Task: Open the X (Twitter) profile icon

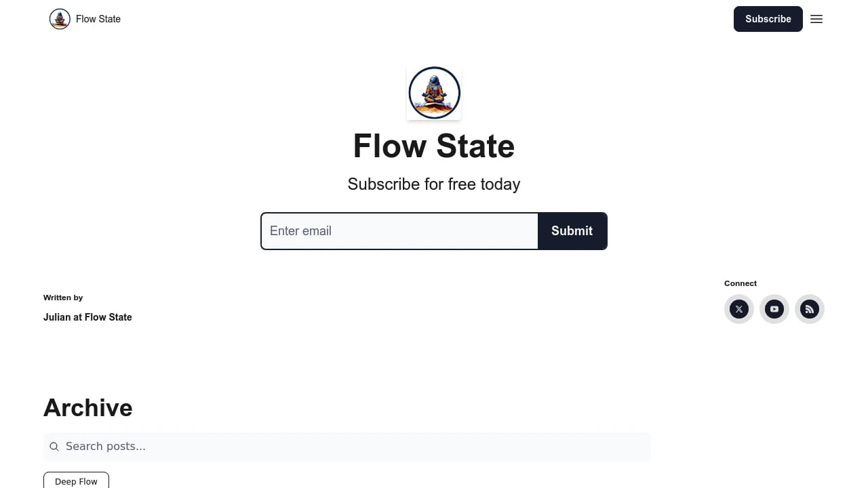Action: point(739,309)
